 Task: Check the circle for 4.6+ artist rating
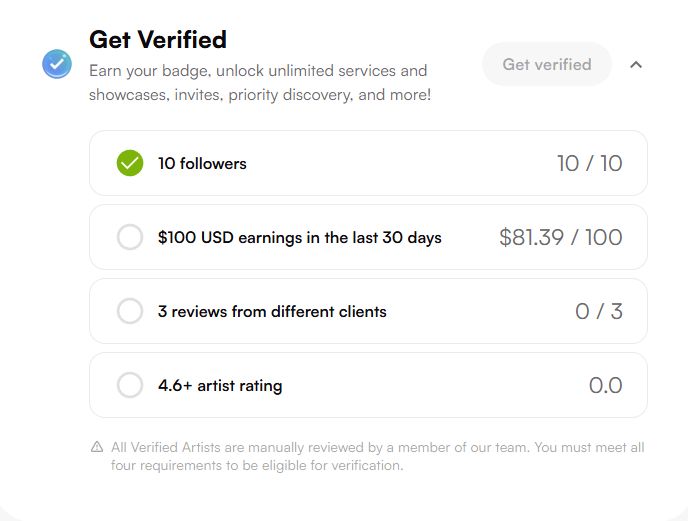[130, 385]
